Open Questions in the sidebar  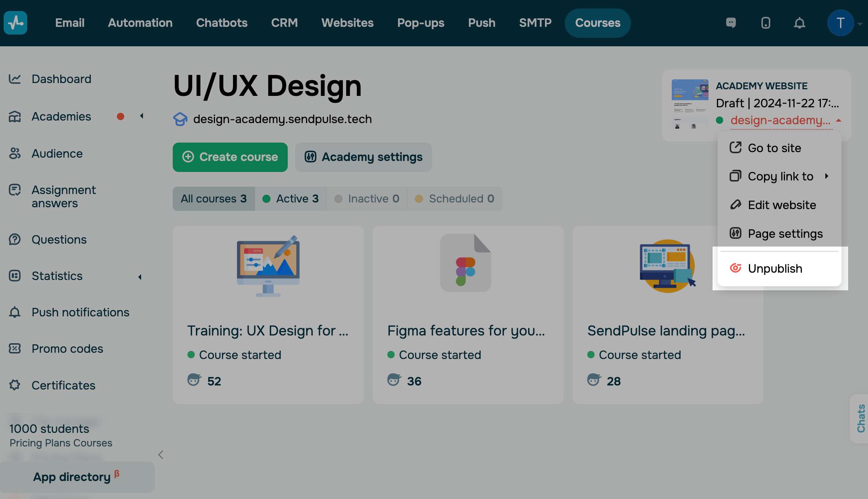[x=59, y=239]
